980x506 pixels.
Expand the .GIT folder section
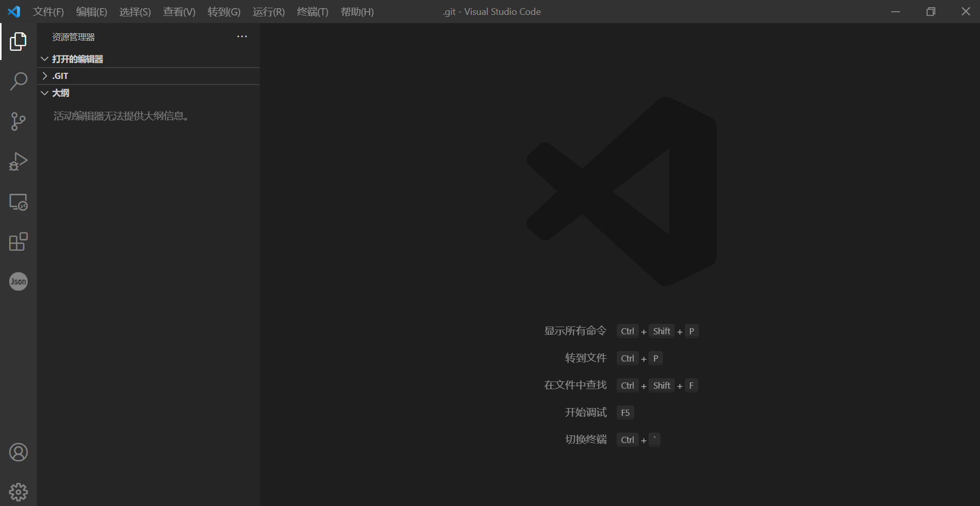tap(149, 76)
